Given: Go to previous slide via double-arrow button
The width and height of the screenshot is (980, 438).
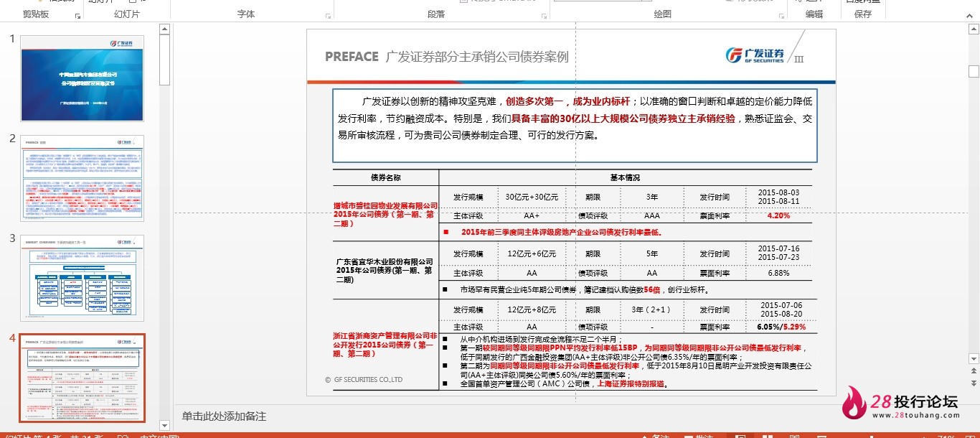Looking at the screenshot, I should click(974, 371).
